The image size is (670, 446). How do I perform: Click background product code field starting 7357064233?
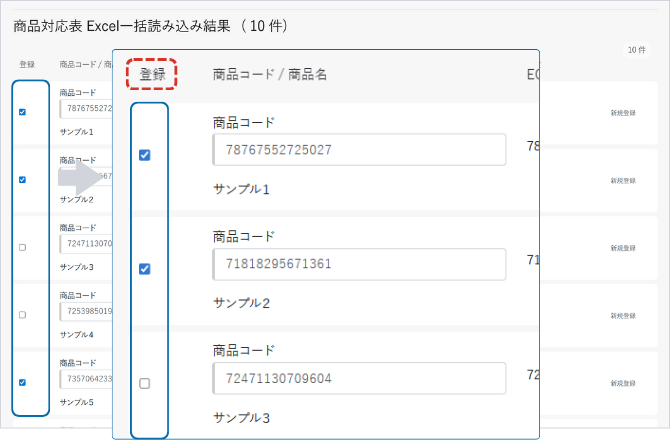click(x=86, y=379)
